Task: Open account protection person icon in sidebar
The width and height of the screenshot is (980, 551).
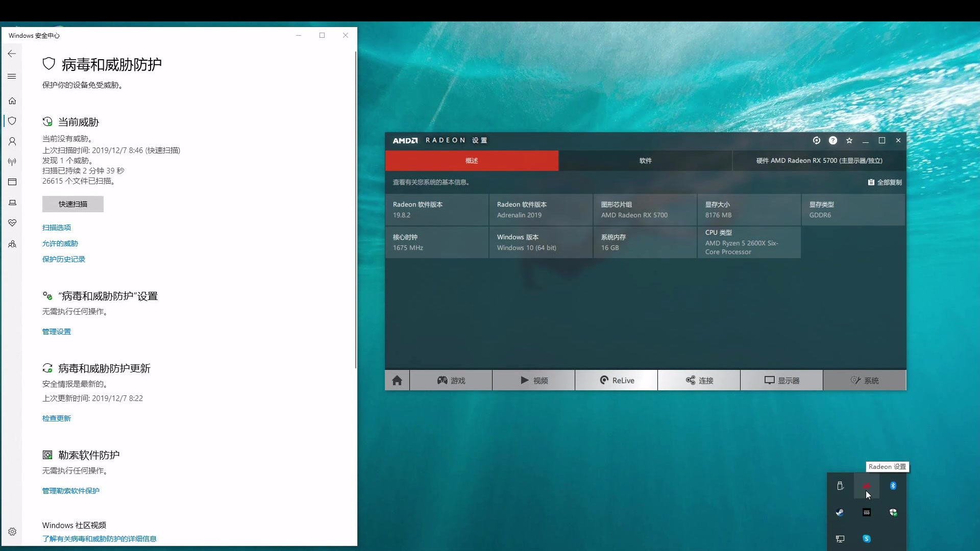Action: (x=12, y=141)
